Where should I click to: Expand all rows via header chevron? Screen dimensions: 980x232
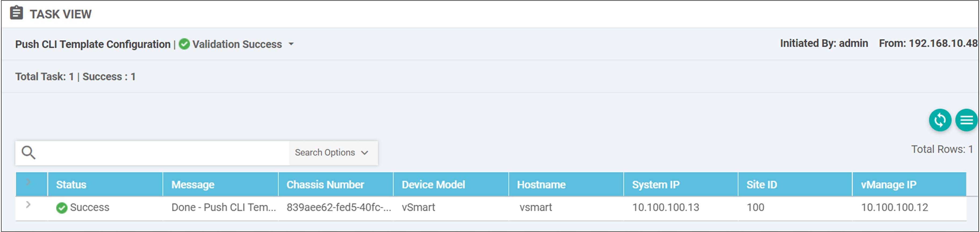tap(28, 182)
